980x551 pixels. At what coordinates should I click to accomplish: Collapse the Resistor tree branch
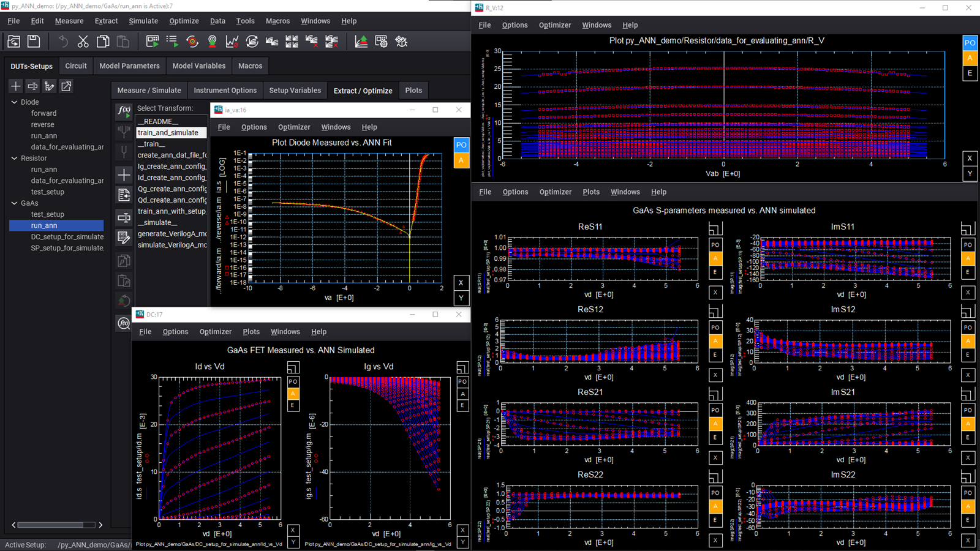pyautogui.click(x=13, y=158)
